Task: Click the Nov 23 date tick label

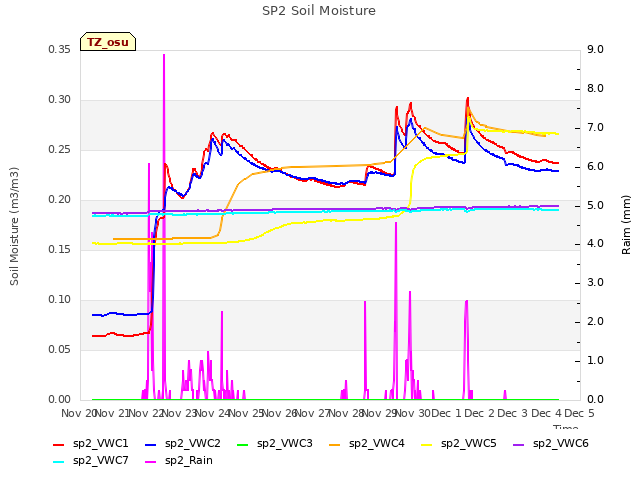Action: click(x=179, y=413)
